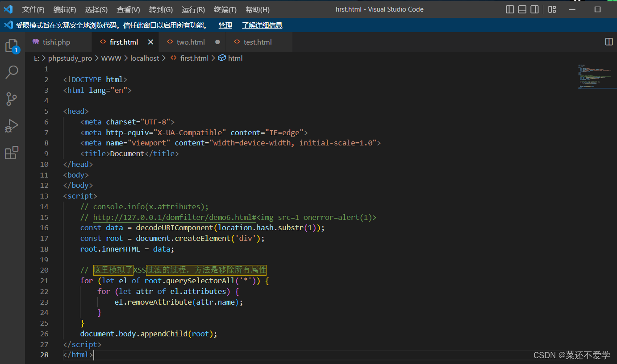
Task: Open the 转到(G) menu
Action: tap(161, 9)
